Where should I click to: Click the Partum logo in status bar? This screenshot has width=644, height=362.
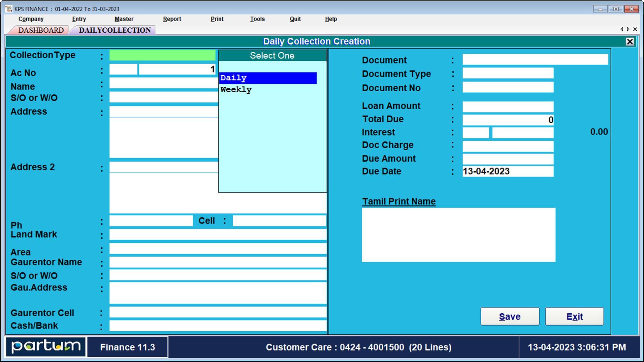point(46,347)
